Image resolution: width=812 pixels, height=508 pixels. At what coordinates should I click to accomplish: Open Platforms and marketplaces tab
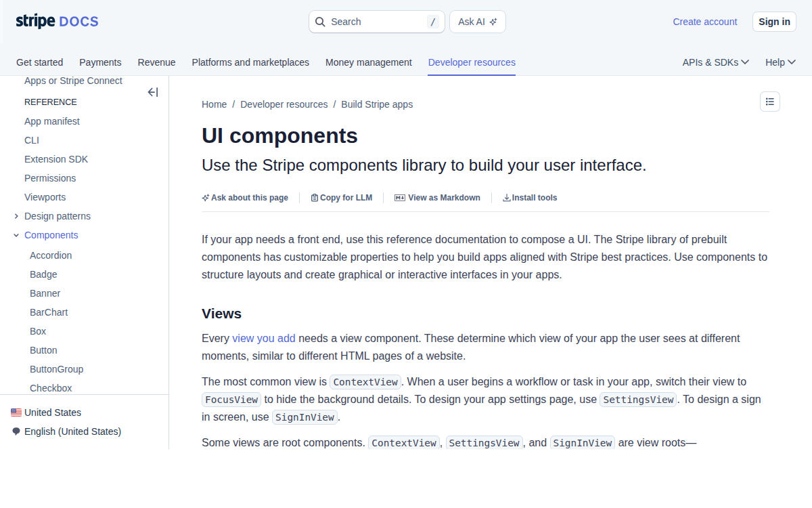click(x=250, y=62)
